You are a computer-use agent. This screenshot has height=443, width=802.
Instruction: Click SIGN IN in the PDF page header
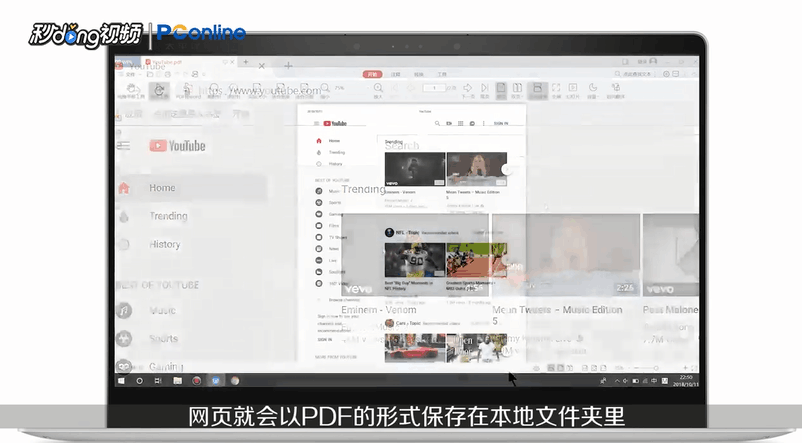coord(501,123)
